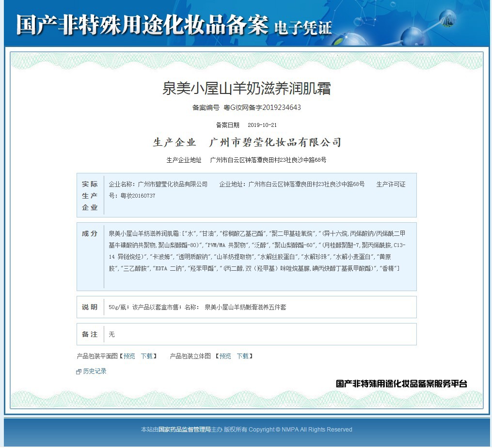Click the 备案日期 label
Screen dimensions: 492x448
(227, 125)
